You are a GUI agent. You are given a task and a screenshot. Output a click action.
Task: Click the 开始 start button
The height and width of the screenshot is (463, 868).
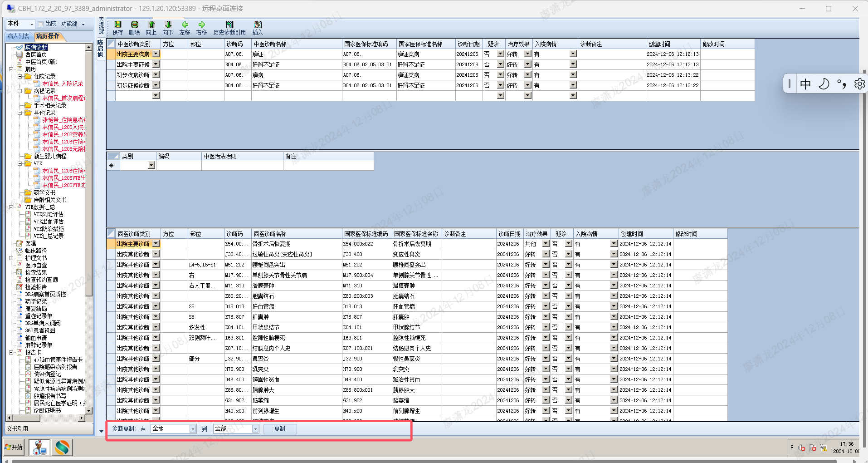point(14,448)
